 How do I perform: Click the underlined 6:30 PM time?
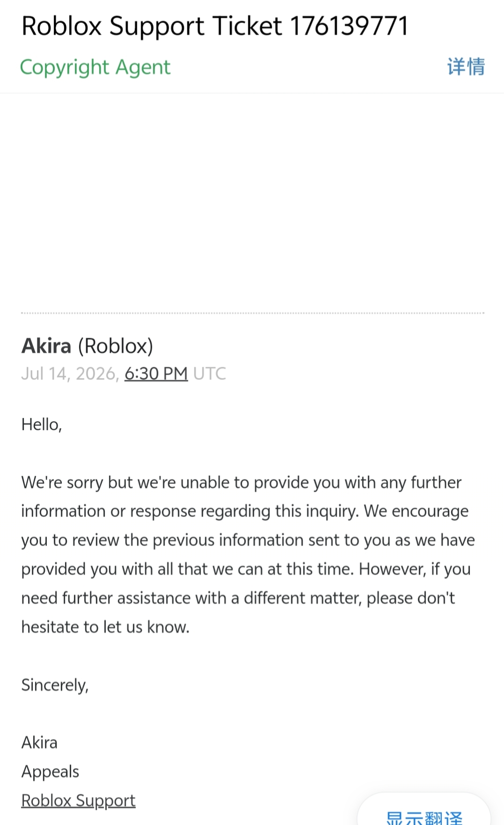156,374
